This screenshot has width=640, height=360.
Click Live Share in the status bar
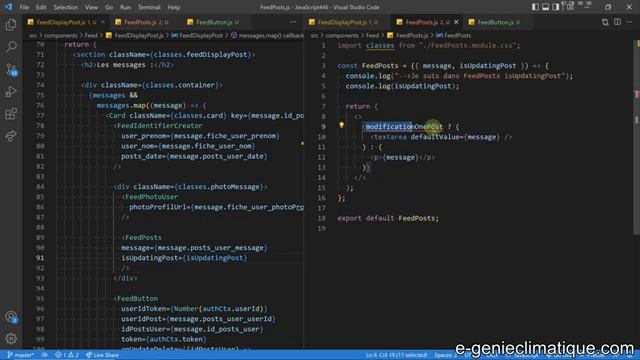pyautogui.click(x=102, y=355)
